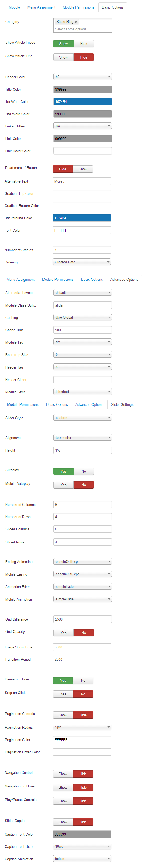
Task: Click the Number of Articles input field
Action: (82, 250)
